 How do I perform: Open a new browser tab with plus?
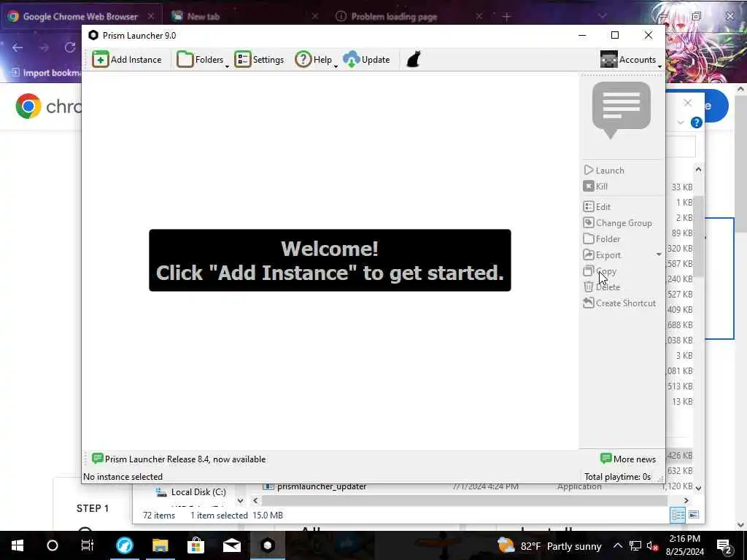[506, 17]
